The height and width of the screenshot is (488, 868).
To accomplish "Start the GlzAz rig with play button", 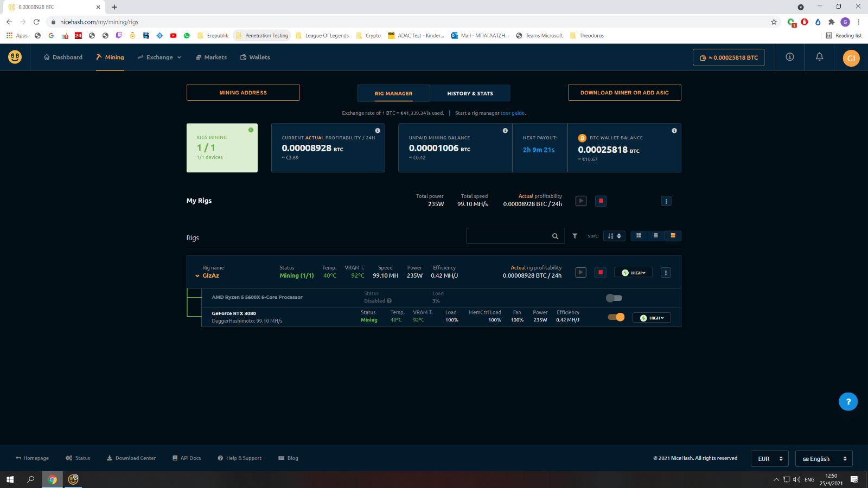I will [x=581, y=272].
